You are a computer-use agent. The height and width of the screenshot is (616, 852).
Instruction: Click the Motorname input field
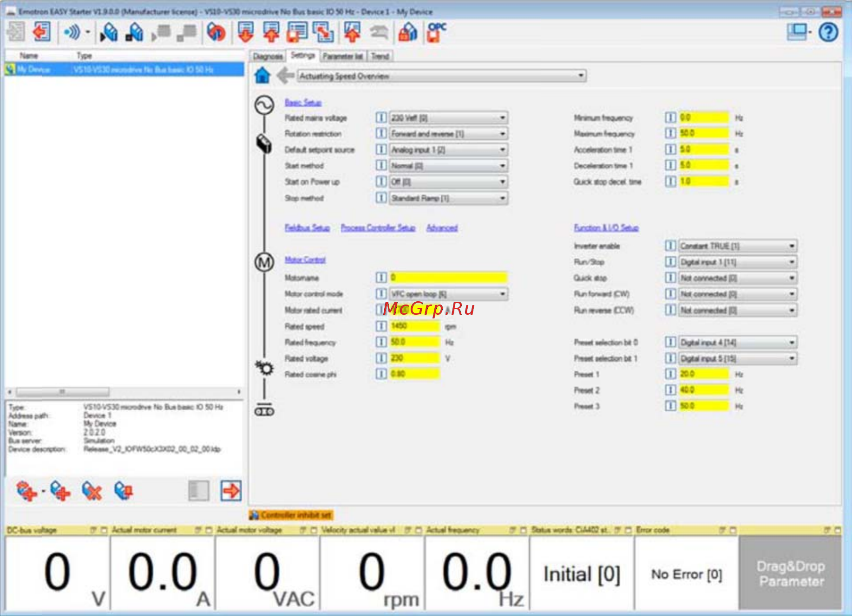(448, 278)
